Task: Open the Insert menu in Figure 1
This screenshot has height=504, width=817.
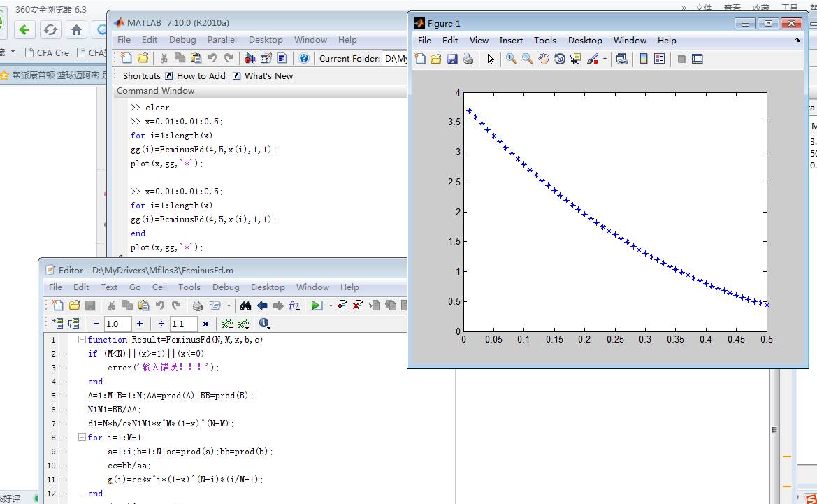Action: coord(511,41)
